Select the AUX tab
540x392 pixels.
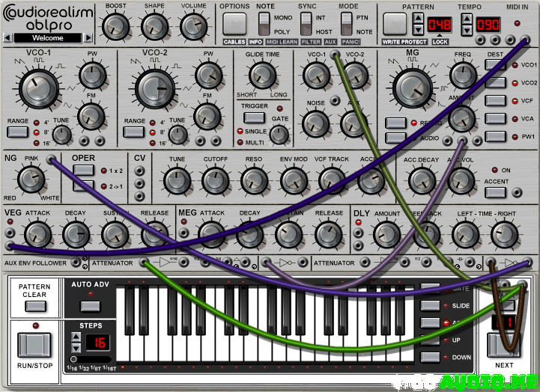point(330,42)
